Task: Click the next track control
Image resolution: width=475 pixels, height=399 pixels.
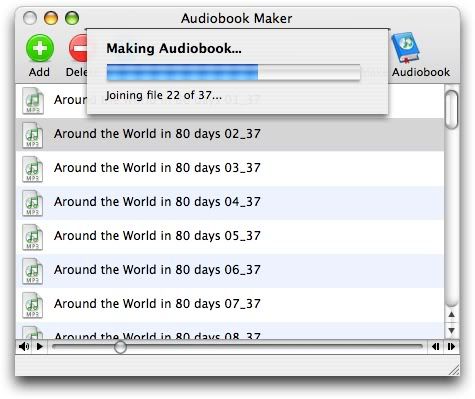Action: pos(451,347)
